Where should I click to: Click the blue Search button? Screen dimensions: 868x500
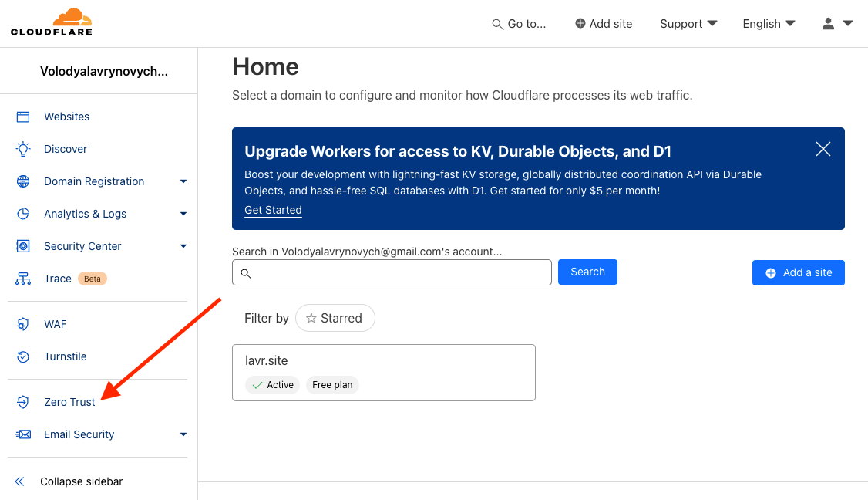587,272
